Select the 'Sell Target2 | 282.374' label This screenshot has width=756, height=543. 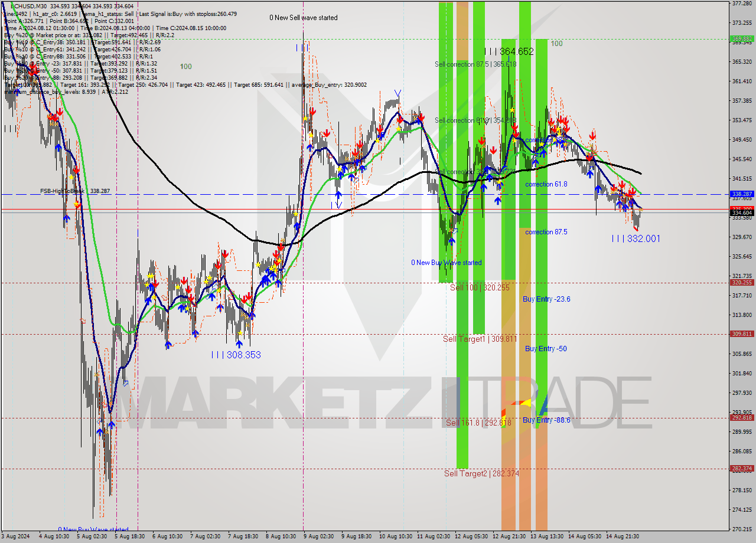click(x=481, y=473)
